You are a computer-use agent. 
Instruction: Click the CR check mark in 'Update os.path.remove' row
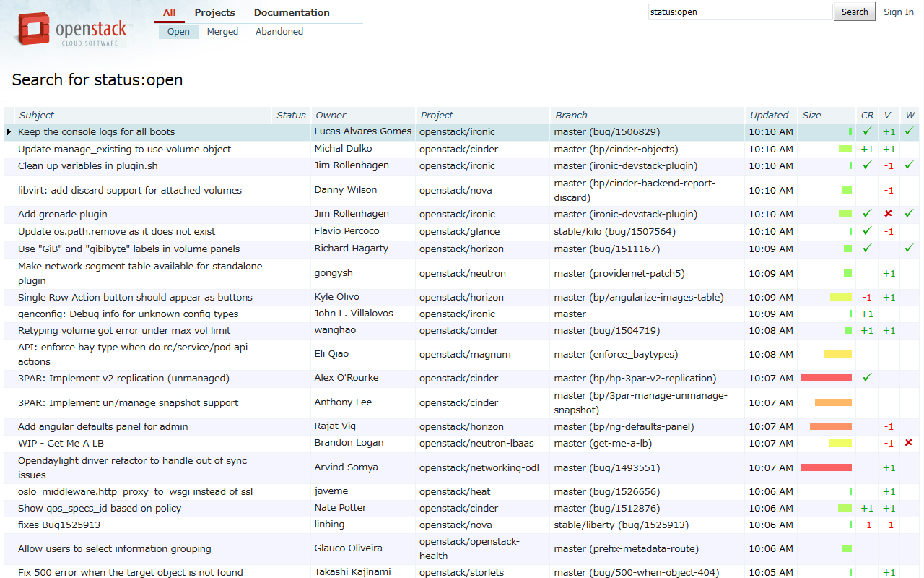867,232
